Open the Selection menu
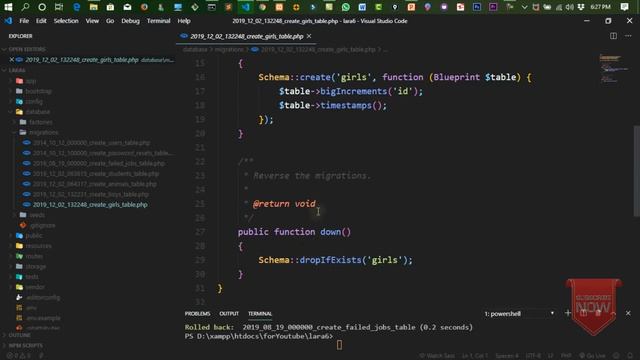This screenshot has height=360, width=640. (x=66, y=21)
